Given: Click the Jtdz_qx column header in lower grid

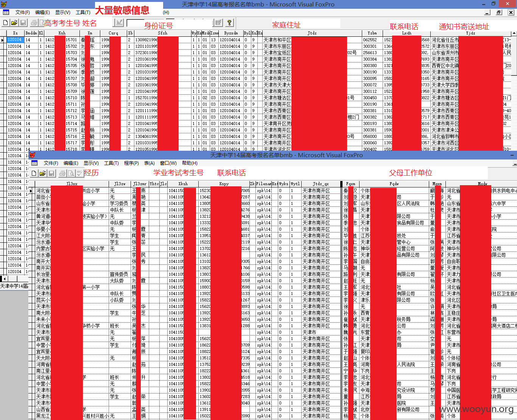Looking at the screenshot, I should 321,184.
